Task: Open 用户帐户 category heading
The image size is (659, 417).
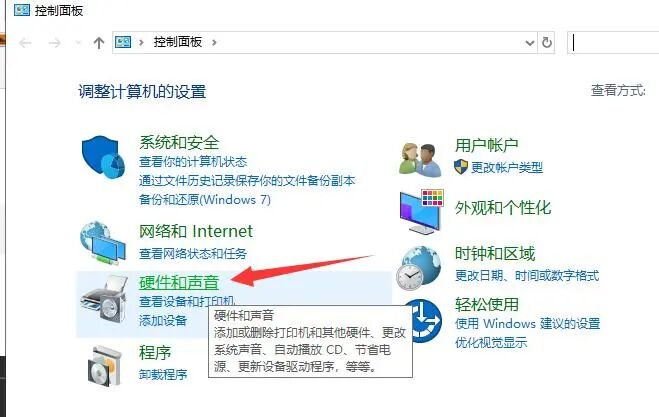Action: pyautogui.click(x=486, y=145)
